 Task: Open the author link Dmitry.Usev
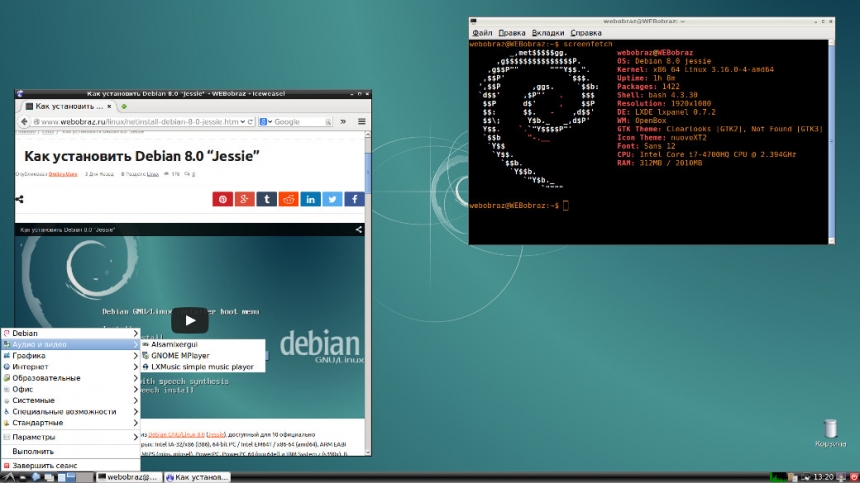click(x=63, y=174)
